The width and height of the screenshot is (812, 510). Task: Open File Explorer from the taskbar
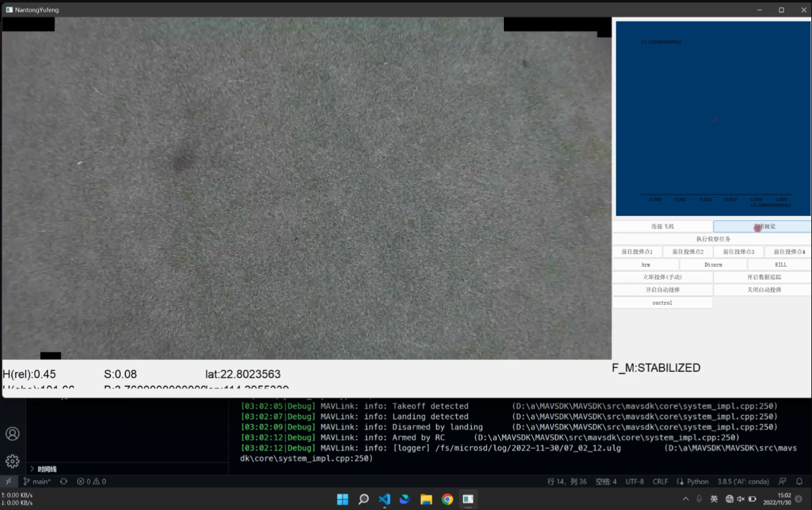point(426,499)
